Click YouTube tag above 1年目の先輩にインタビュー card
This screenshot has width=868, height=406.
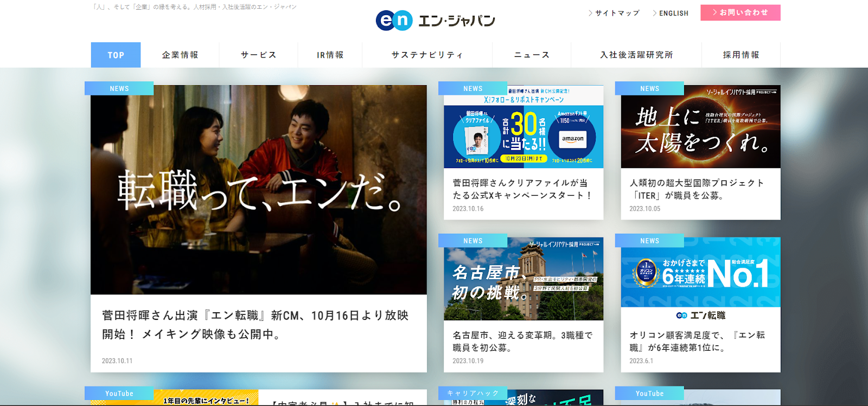(x=119, y=394)
